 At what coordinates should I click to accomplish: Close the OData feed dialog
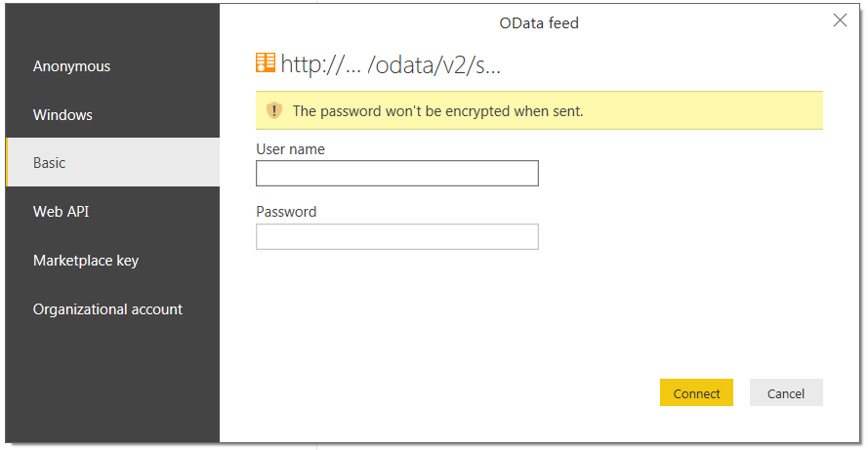[840, 20]
